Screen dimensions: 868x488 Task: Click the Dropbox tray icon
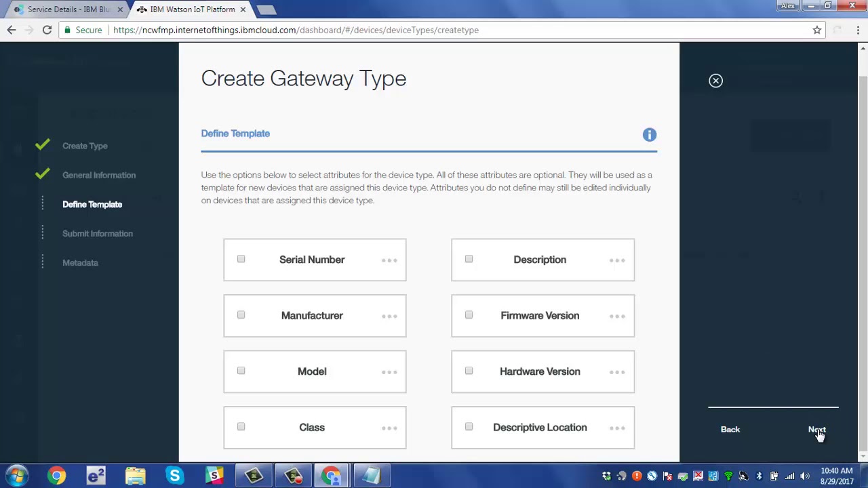tap(606, 476)
